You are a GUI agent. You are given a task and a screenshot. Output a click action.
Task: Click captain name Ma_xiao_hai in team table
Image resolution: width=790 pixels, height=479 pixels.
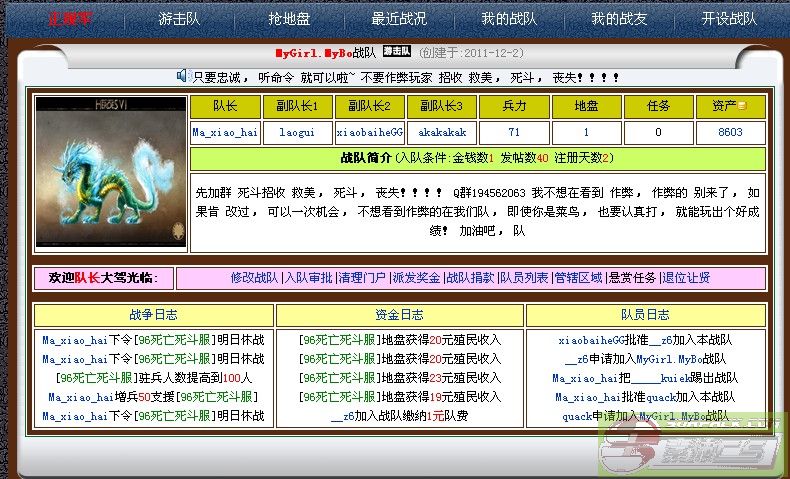(x=225, y=132)
